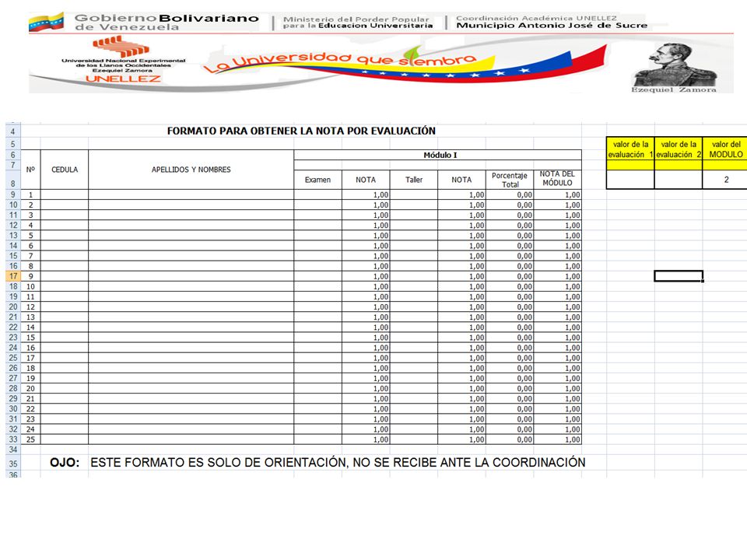Click the Examen cell for student 1
The image size is (747, 560).
pos(317,194)
